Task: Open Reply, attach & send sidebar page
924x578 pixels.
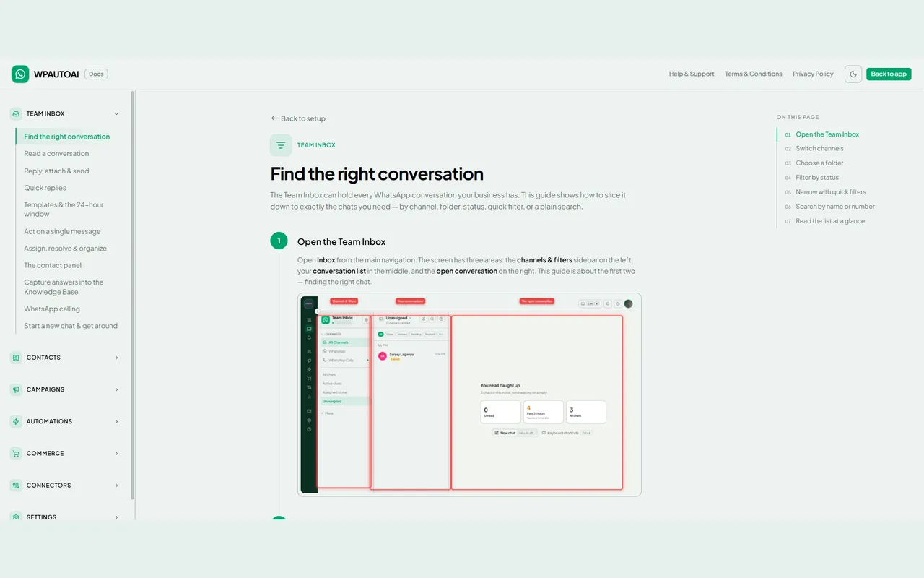Action: pos(56,171)
